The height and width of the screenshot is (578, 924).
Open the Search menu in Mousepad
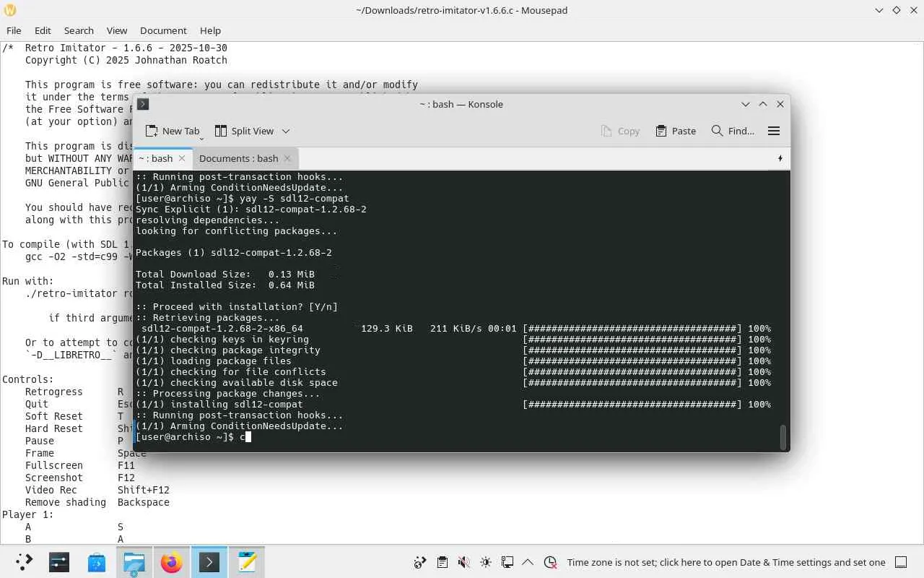(79, 30)
